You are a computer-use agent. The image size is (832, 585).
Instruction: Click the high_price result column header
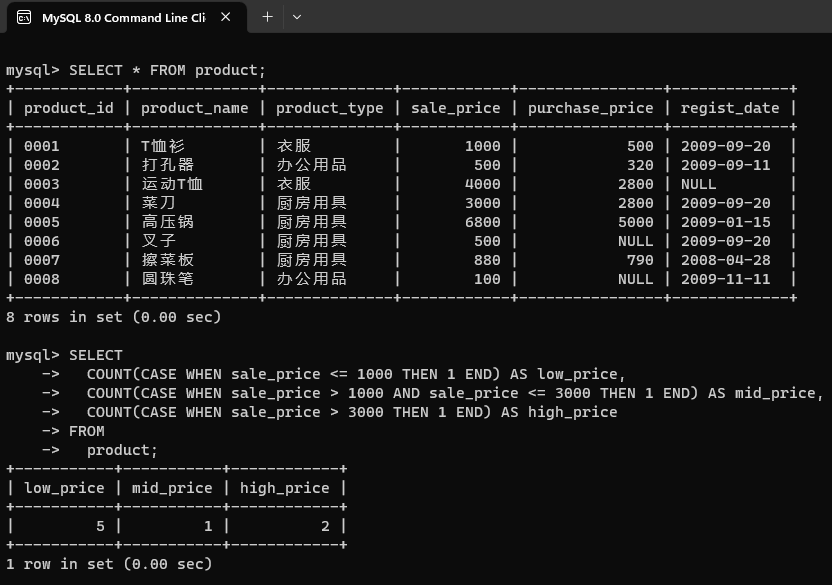pos(285,488)
